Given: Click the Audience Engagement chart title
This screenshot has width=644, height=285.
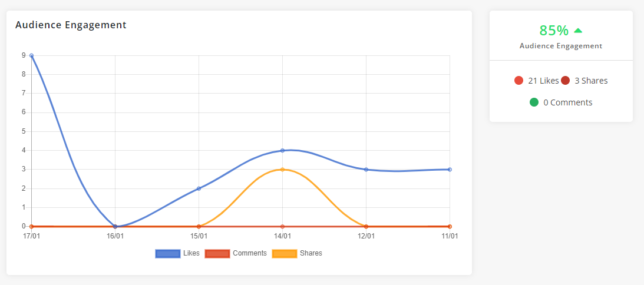Looking at the screenshot, I should point(71,25).
